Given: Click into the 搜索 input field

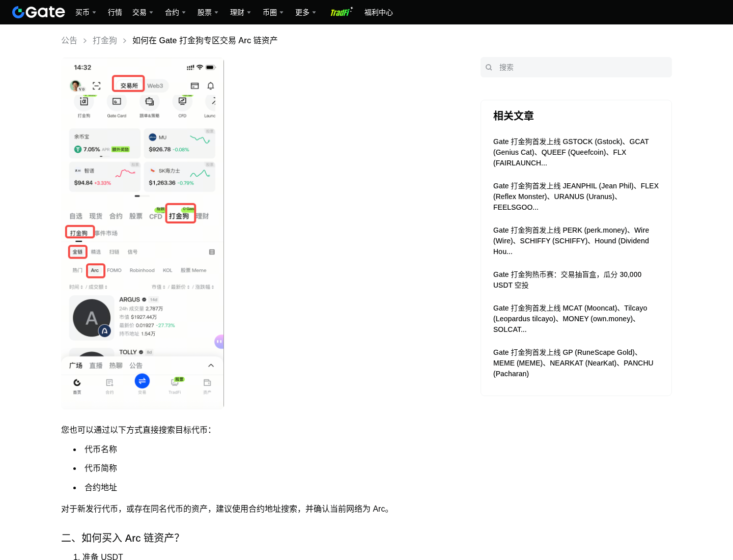Looking at the screenshot, I should pos(576,67).
